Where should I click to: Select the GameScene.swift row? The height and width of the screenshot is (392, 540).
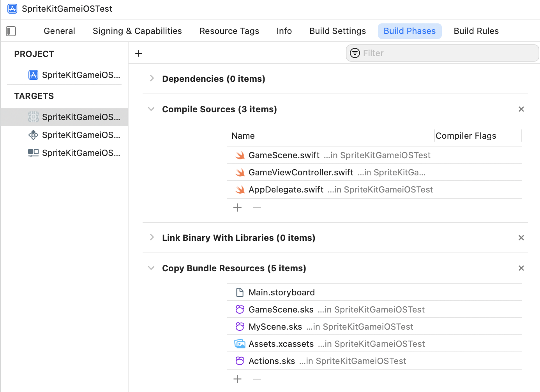point(374,155)
